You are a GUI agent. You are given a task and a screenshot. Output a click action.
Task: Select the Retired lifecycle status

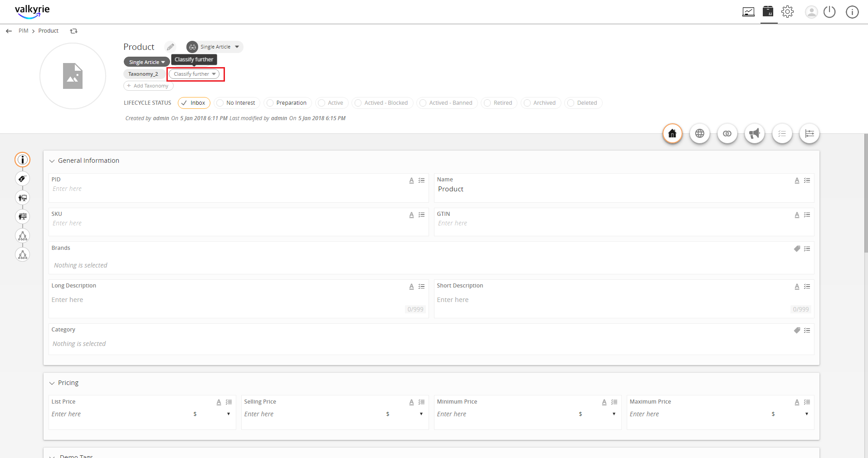pos(499,103)
